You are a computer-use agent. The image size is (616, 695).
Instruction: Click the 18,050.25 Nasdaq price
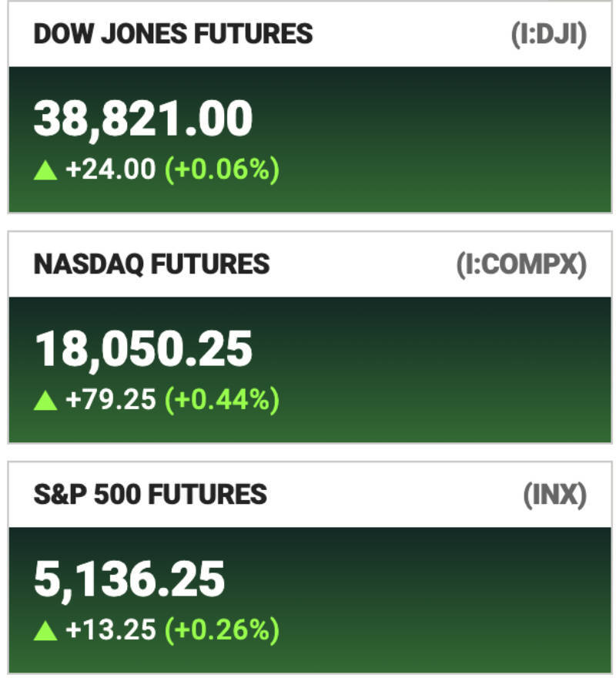coord(143,349)
